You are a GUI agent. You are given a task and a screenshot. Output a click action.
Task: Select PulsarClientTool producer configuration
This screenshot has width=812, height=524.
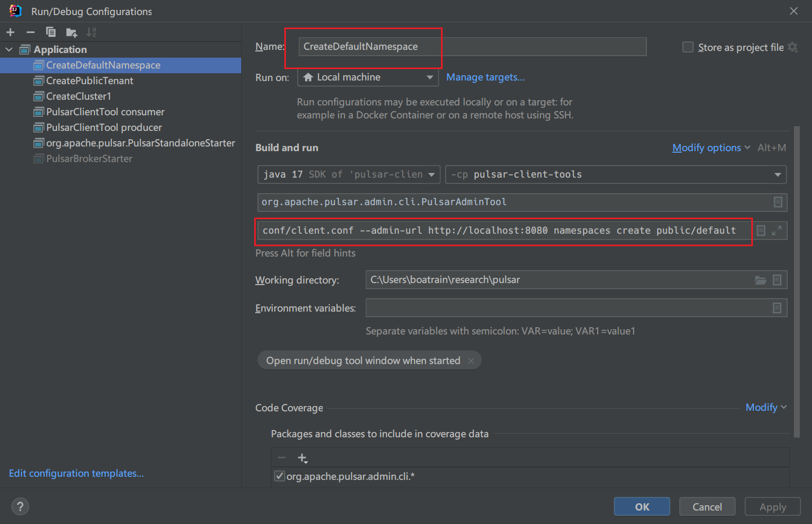(120, 127)
